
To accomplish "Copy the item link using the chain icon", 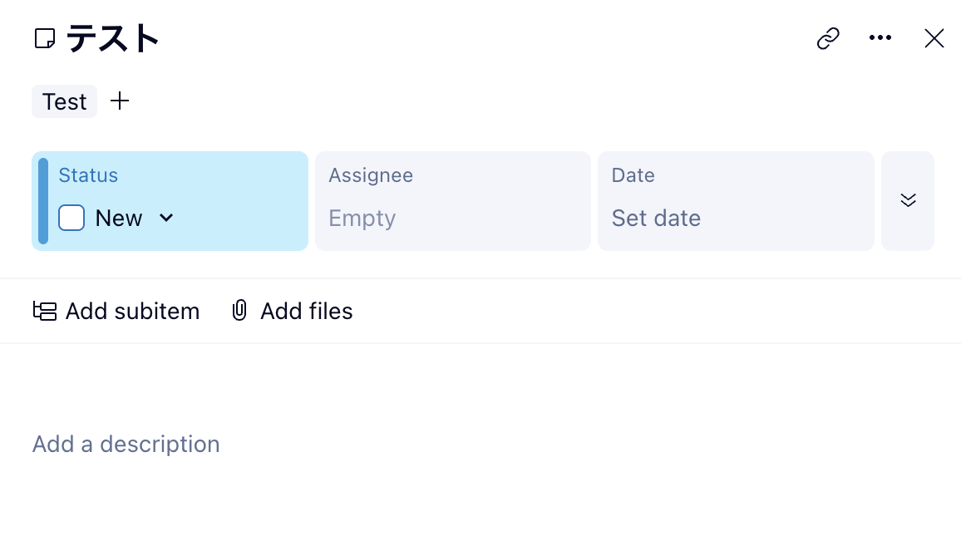I will tap(828, 38).
